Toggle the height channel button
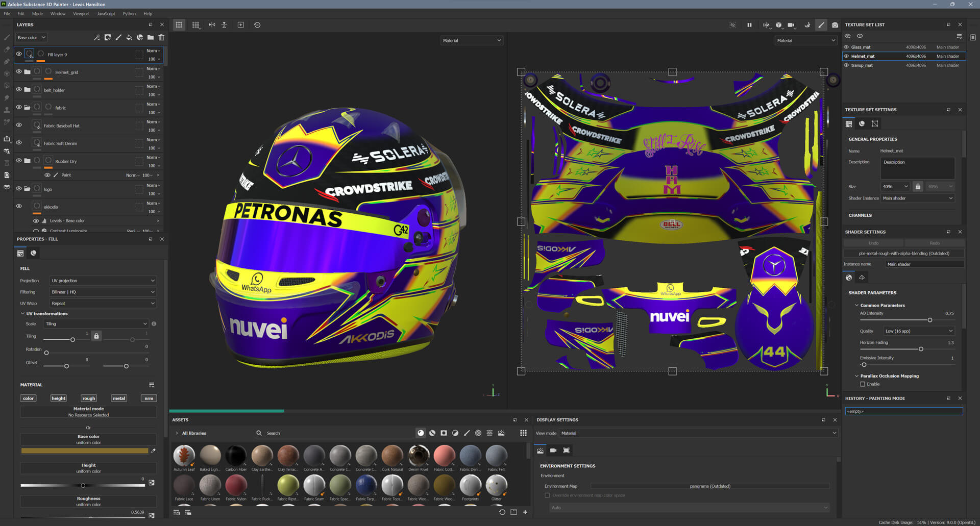 pos(59,398)
